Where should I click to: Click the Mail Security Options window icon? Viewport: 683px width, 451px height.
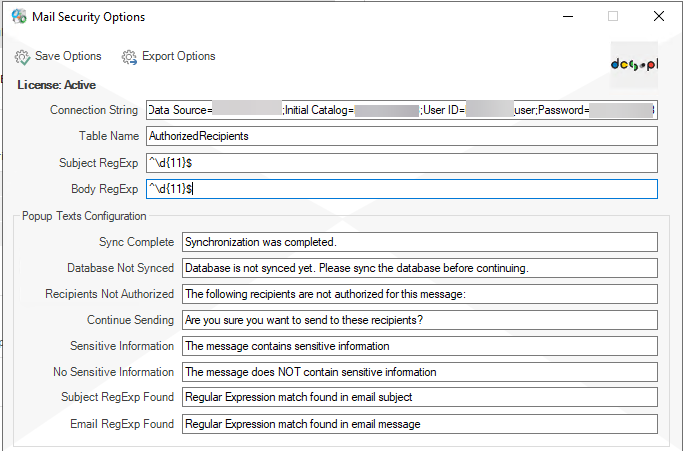point(19,17)
